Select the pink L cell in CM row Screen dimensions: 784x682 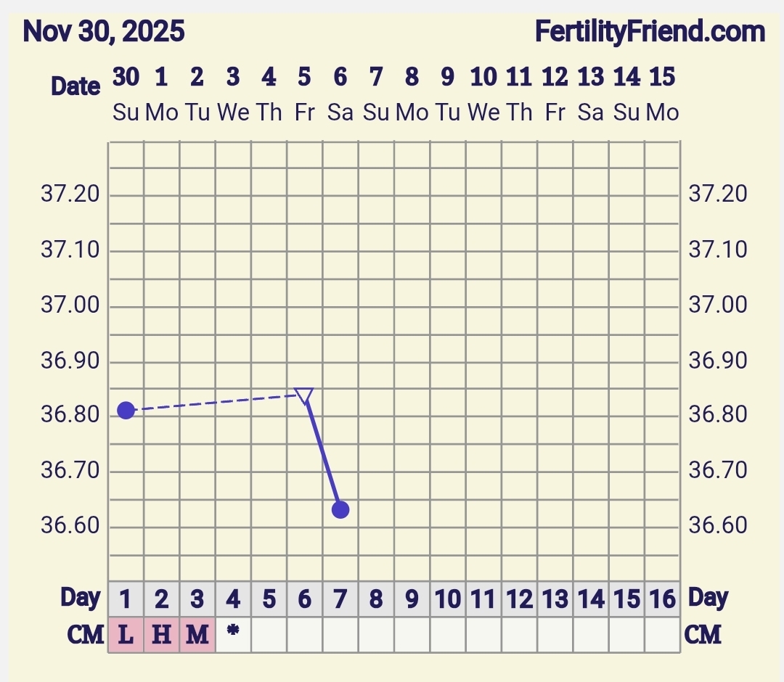pos(126,636)
